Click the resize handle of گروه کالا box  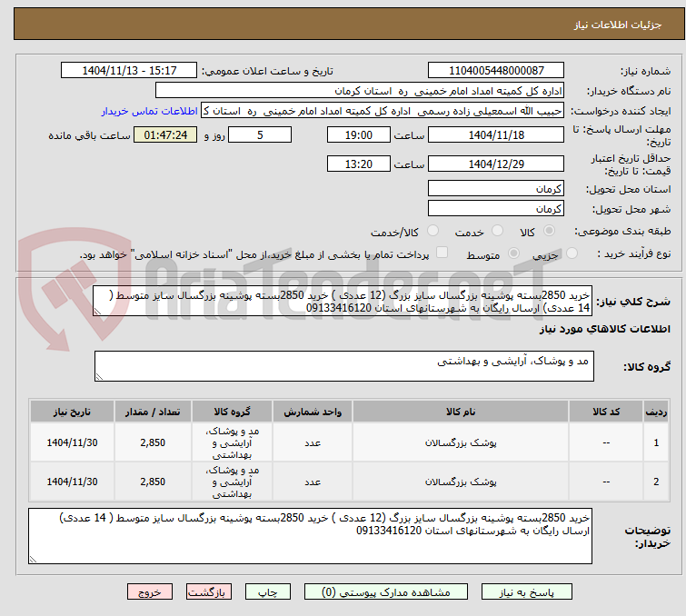tap(99, 377)
